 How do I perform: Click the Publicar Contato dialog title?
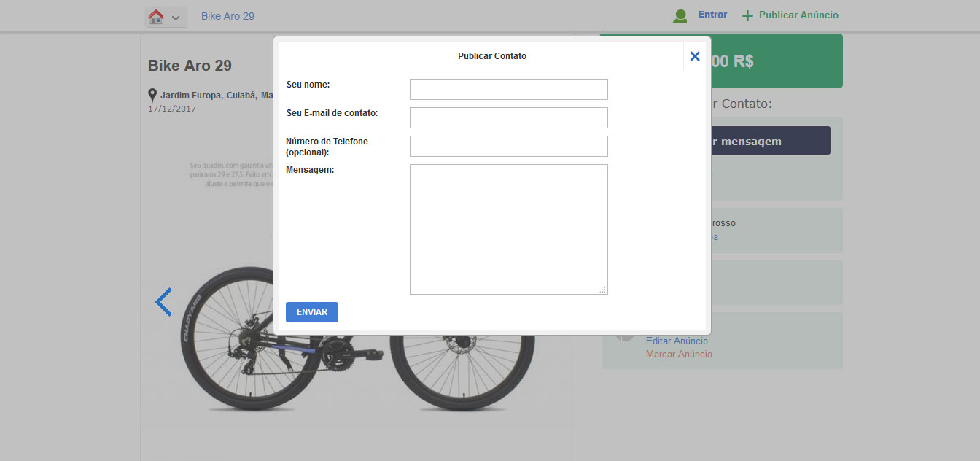(x=492, y=56)
